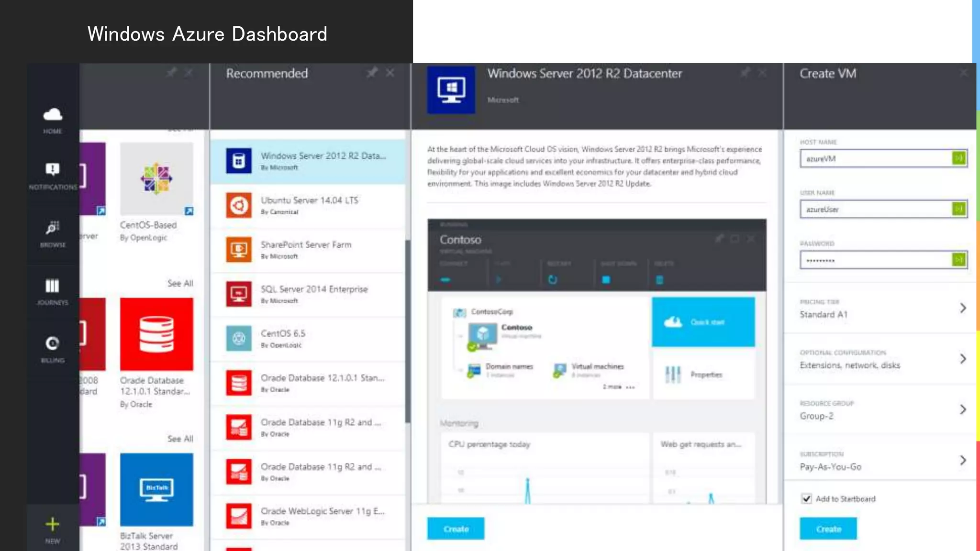The height and width of the screenshot is (551, 980).
Task: Select Ubuntu Server 14.04 LTS row text
Action: click(x=310, y=200)
